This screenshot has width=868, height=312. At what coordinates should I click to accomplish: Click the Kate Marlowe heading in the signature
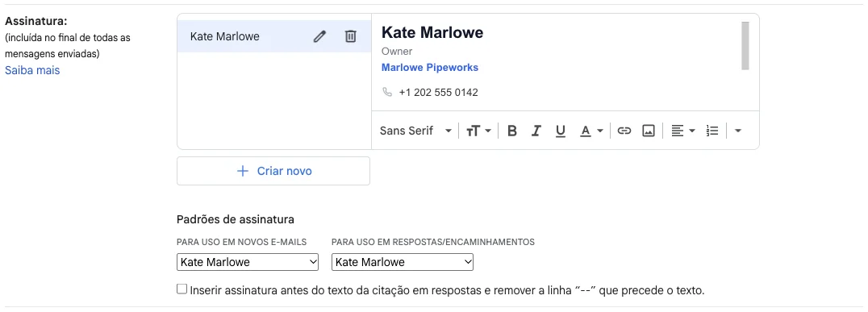pos(432,32)
